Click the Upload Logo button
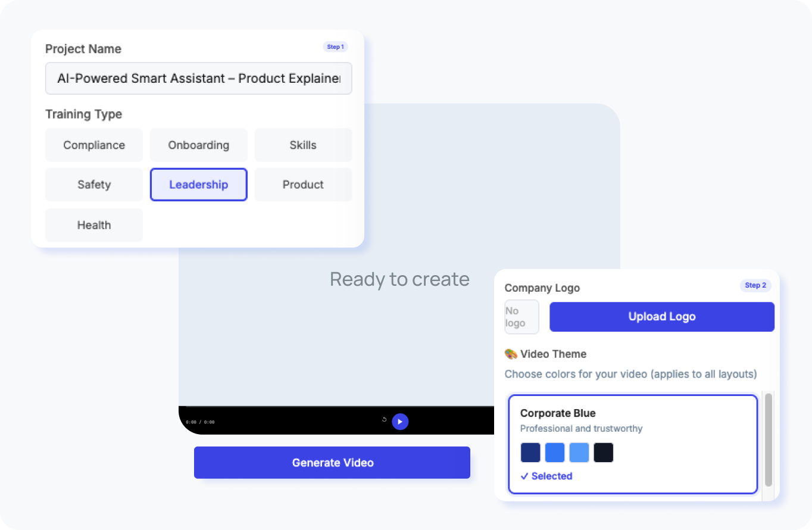Image resolution: width=812 pixels, height=530 pixels. coord(661,317)
